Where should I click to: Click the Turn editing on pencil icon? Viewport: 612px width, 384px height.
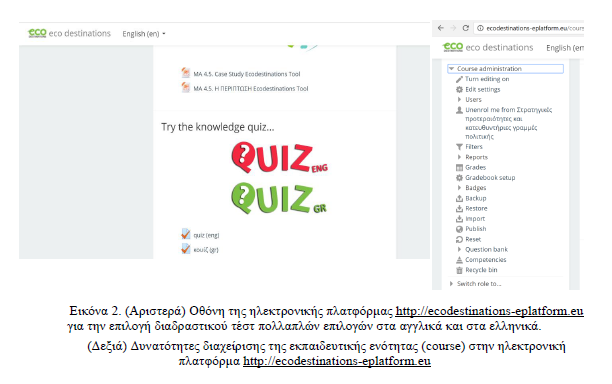click(x=459, y=79)
